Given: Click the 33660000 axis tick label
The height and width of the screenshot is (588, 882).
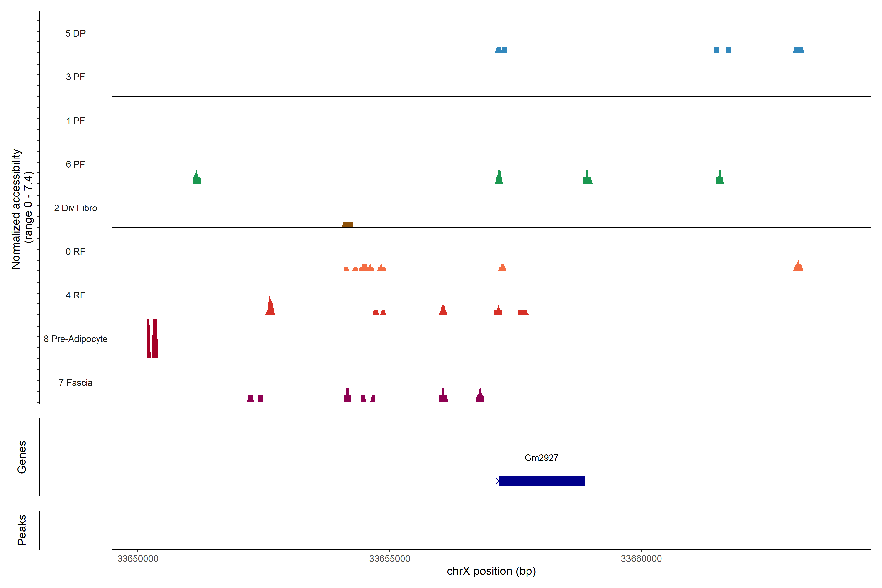Looking at the screenshot, I should [x=641, y=558].
